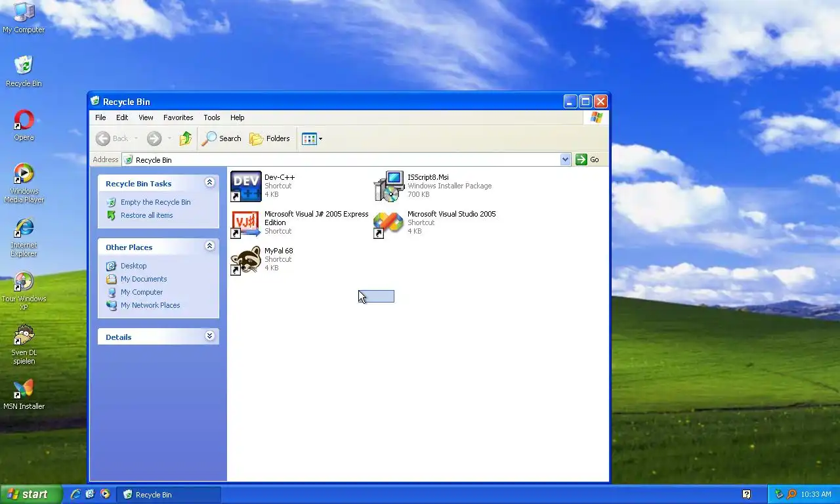Open the Views toolbar button

[312, 138]
